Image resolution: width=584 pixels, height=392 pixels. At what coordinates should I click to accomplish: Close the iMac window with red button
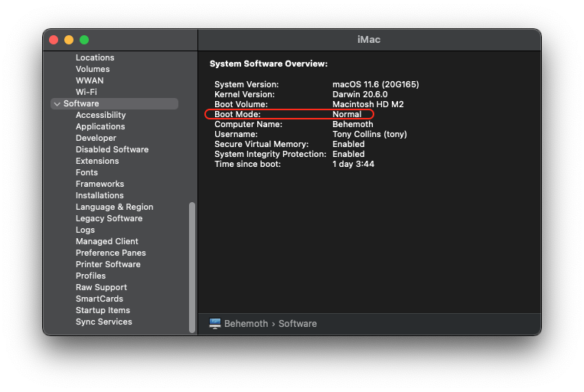pyautogui.click(x=54, y=40)
